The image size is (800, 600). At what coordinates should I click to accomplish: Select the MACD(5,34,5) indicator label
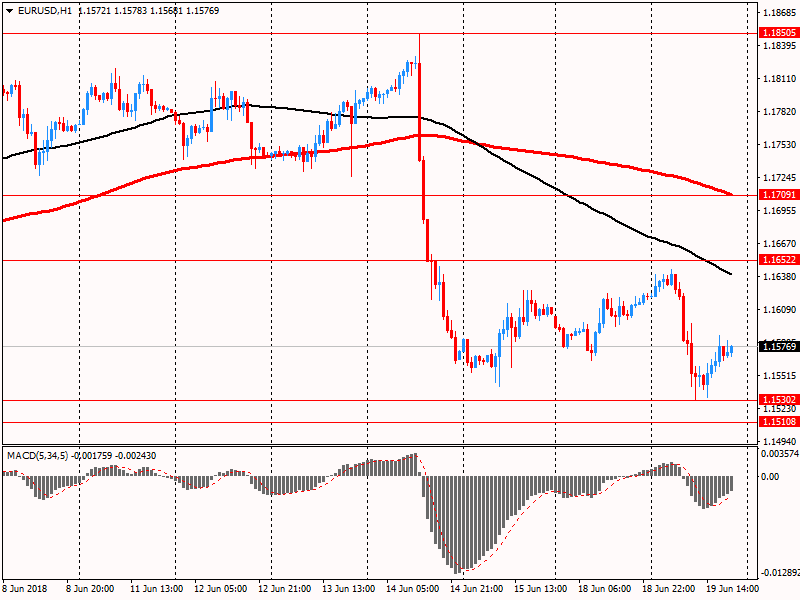point(37,456)
